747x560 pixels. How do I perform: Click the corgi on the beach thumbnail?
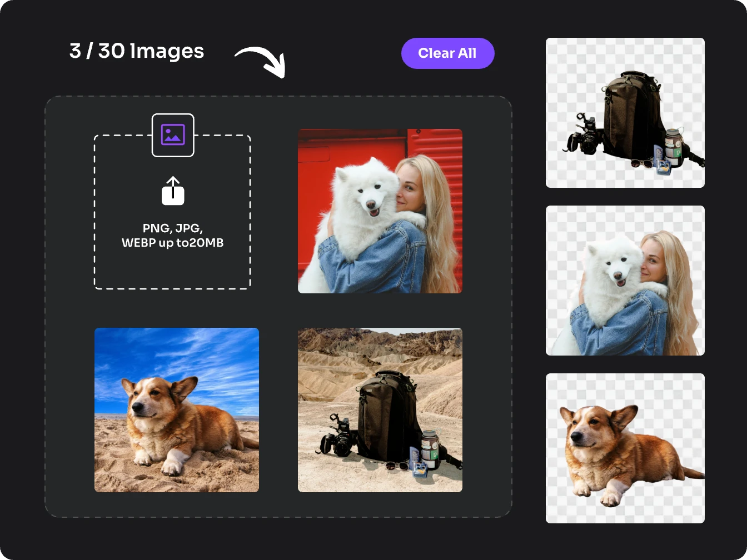point(176,410)
